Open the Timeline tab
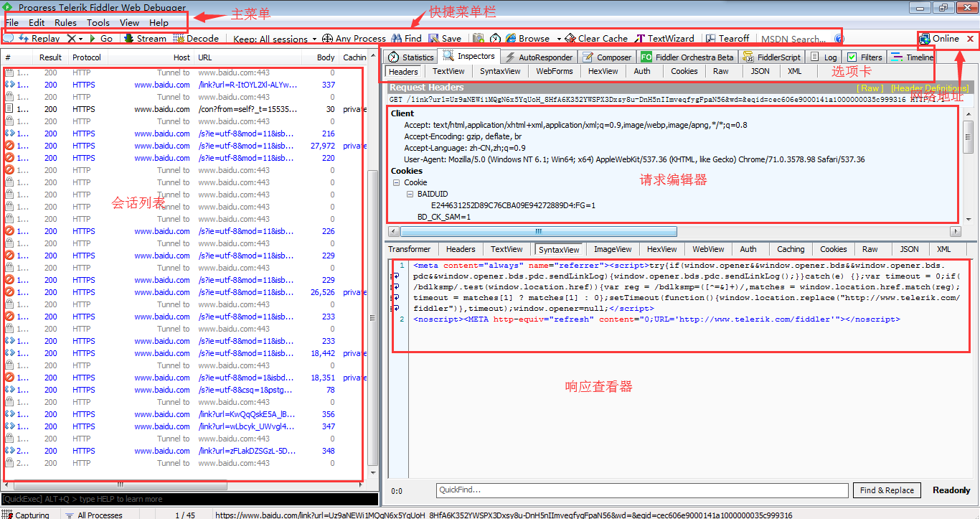This screenshot has width=980, height=519. (913, 57)
